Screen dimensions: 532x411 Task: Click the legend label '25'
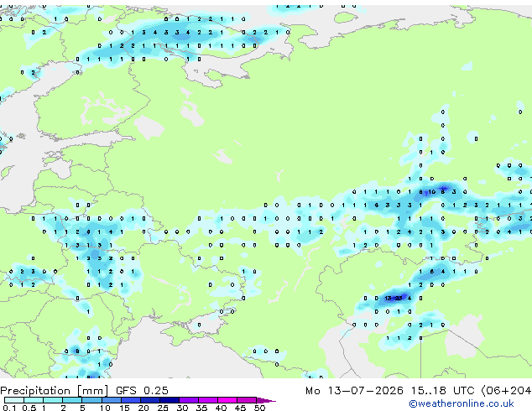pyautogui.click(x=163, y=408)
